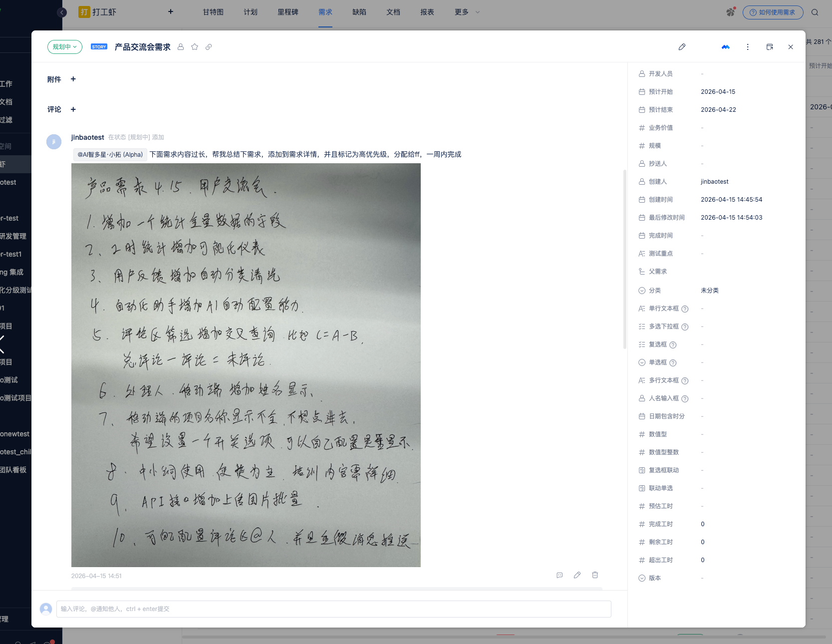Click the 如何使用需求 help button

click(x=773, y=12)
